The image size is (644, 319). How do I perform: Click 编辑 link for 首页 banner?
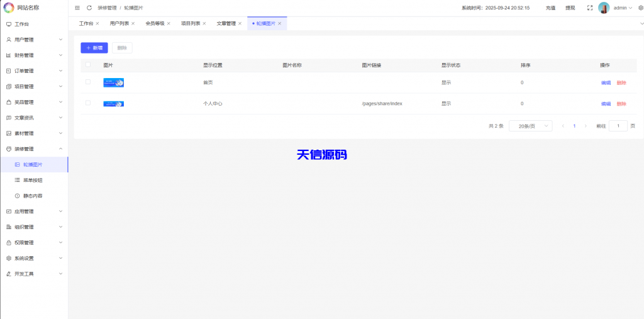tap(606, 83)
